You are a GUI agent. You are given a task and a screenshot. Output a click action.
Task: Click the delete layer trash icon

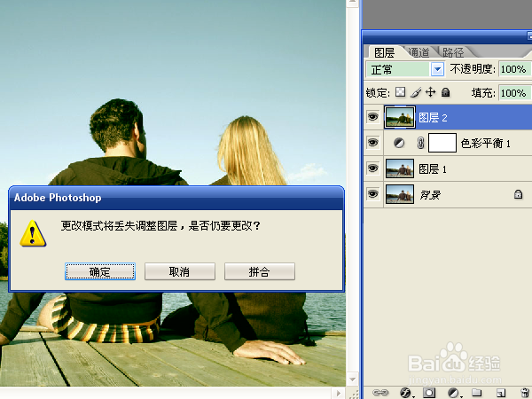click(525, 393)
